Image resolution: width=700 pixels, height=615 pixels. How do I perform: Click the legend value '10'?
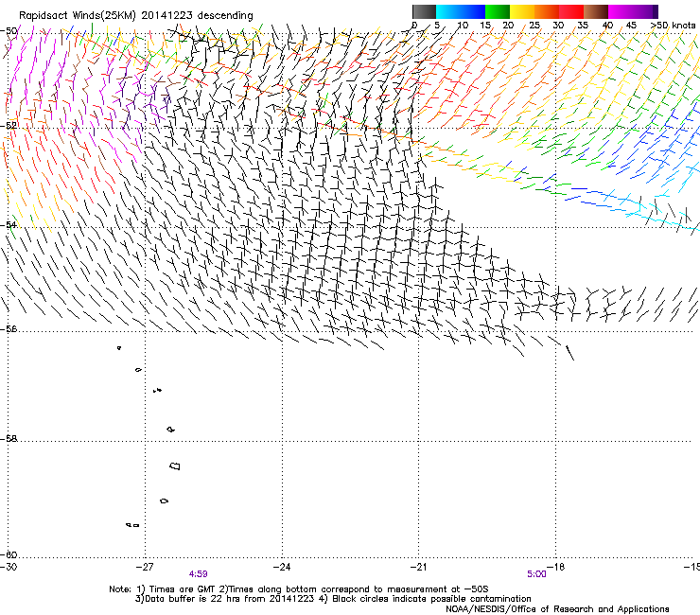(x=463, y=26)
